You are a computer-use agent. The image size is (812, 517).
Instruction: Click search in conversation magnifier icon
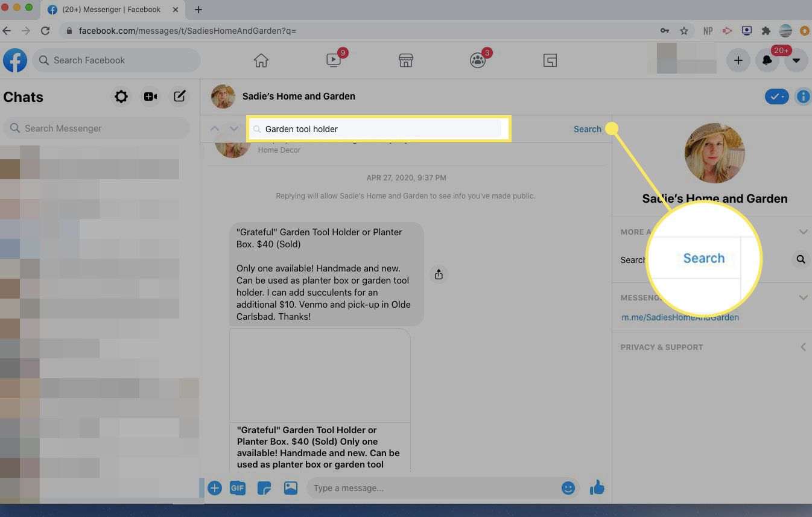[x=801, y=259]
